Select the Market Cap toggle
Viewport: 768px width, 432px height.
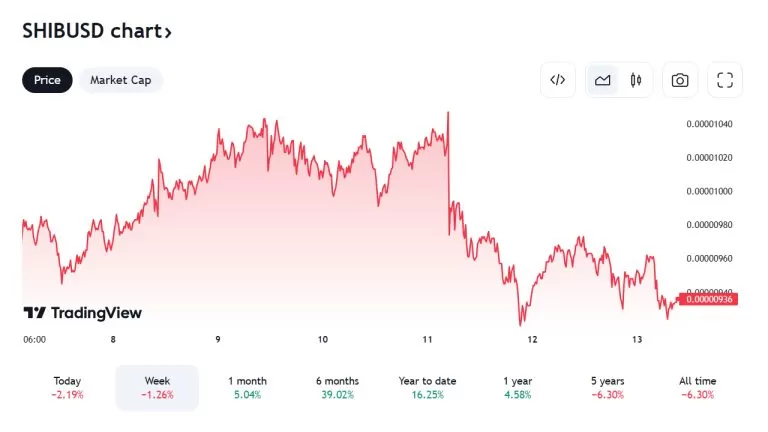click(120, 80)
